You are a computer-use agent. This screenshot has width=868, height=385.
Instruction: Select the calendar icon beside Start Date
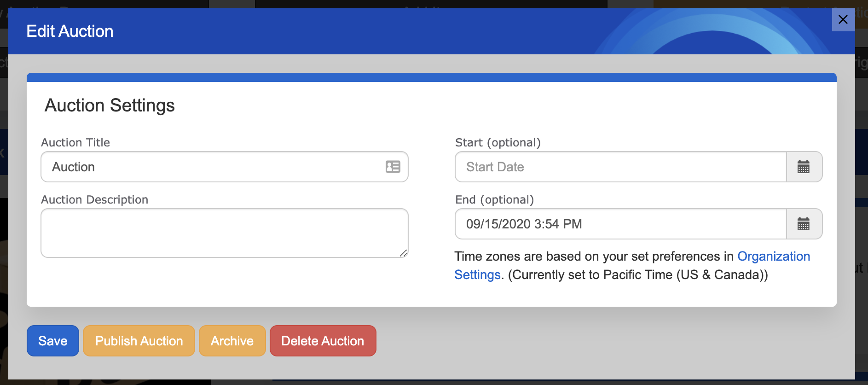[x=804, y=167]
